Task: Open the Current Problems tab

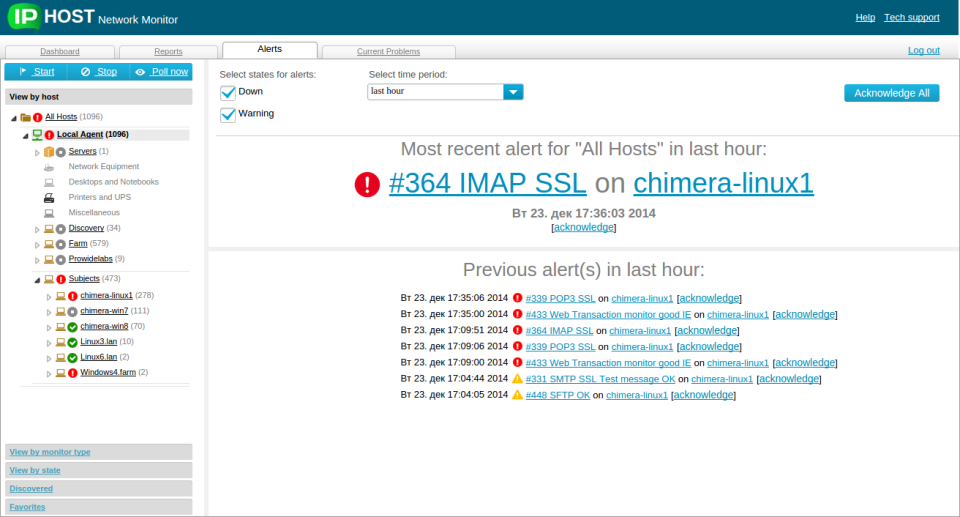Action: [388, 51]
